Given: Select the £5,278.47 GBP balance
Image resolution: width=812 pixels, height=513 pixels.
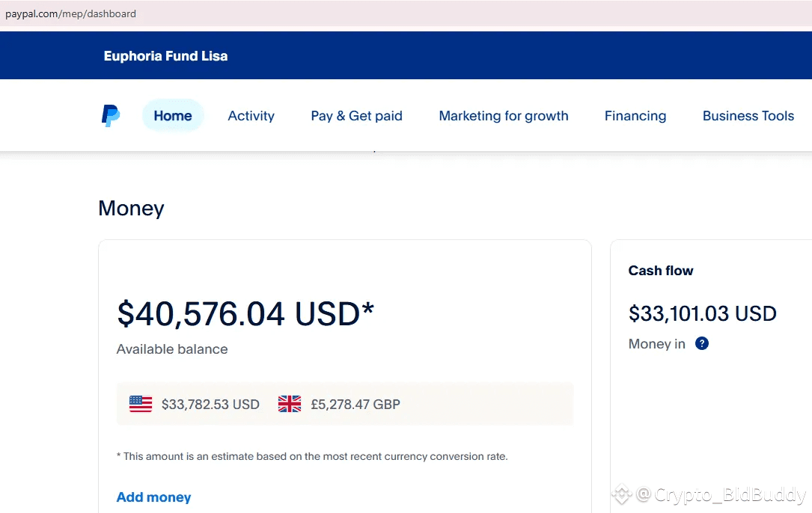Looking at the screenshot, I should click(x=355, y=405).
